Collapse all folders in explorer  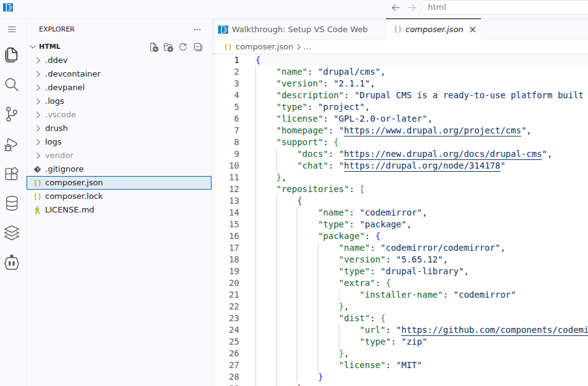coord(198,47)
